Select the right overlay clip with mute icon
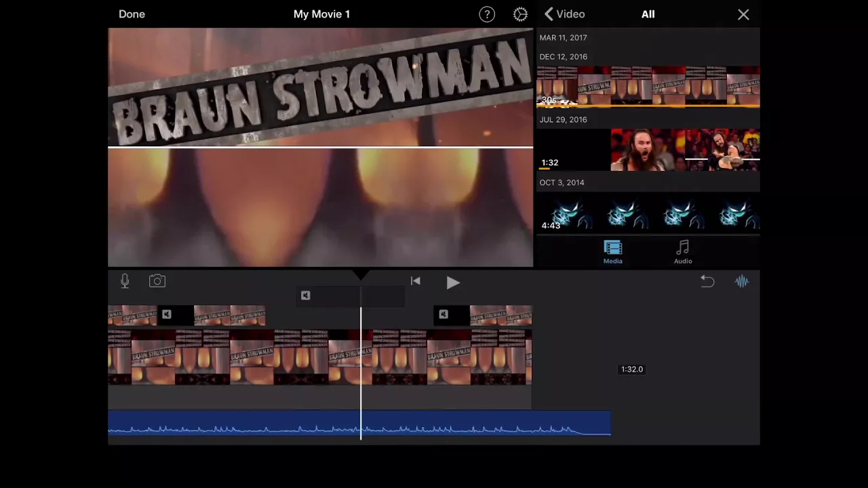This screenshot has height=488, width=868. click(483, 315)
